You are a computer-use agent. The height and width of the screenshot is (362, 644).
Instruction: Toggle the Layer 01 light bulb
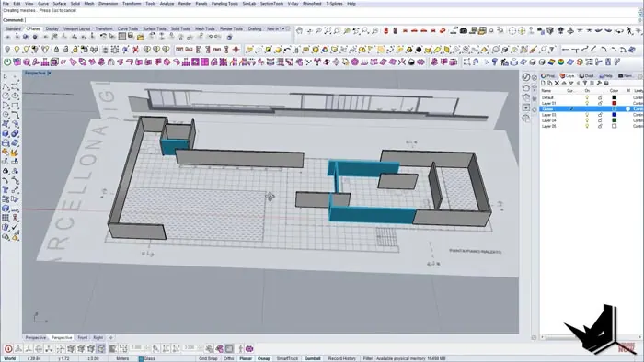tap(587, 103)
